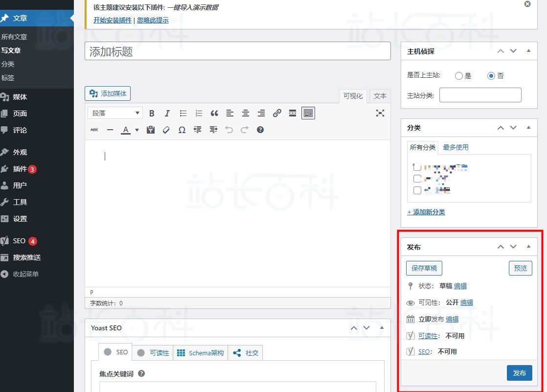Toggle the toolbar toggle keyboard icon
The image size is (547, 392).
click(x=308, y=113)
